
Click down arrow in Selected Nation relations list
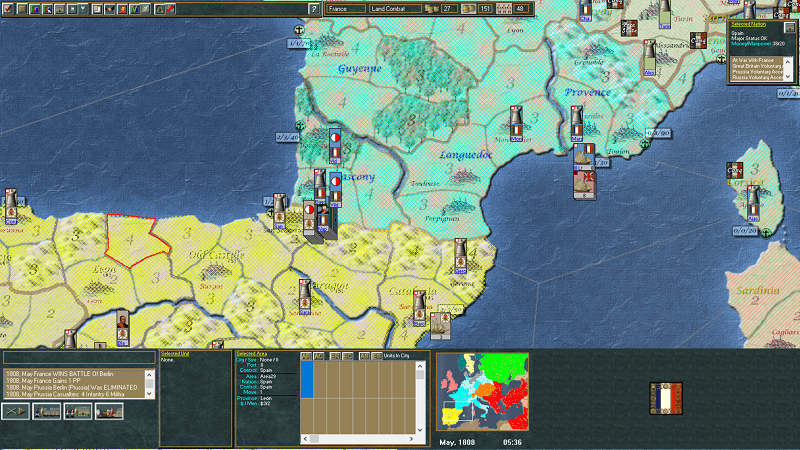788,77
